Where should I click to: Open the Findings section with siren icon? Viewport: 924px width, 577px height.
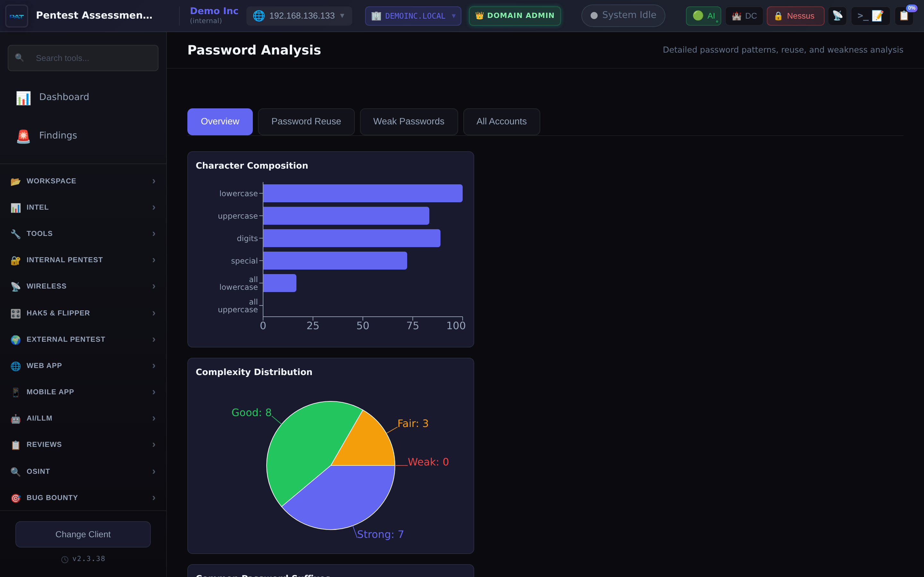pos(58,135)
